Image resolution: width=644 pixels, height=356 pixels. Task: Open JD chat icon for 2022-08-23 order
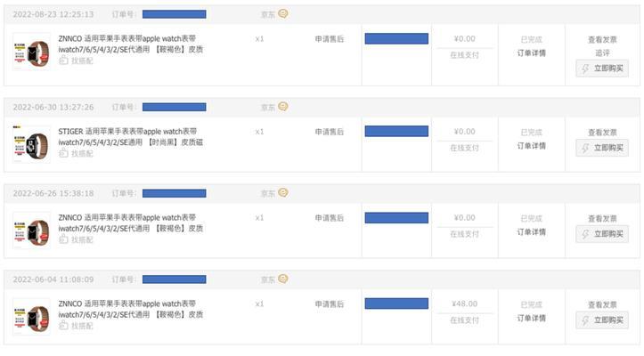point(283,13)
